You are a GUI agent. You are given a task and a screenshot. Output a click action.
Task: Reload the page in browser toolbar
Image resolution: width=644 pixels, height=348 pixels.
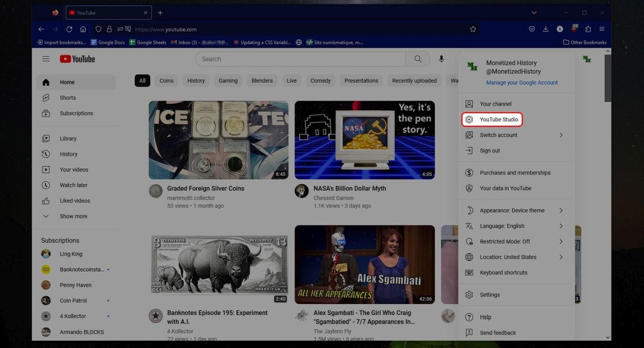click(x=69, y=29)
